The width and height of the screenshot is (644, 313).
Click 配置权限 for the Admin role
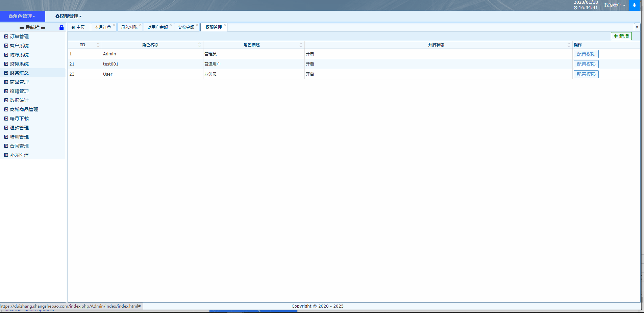(586, 54)
